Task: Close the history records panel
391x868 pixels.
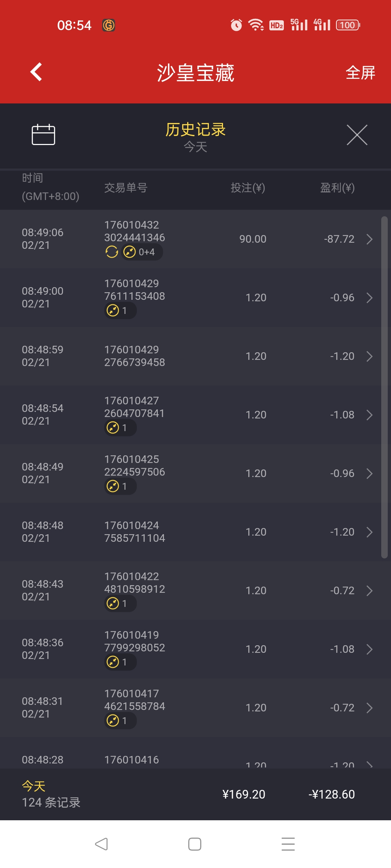Action: (x=357, y=135)
